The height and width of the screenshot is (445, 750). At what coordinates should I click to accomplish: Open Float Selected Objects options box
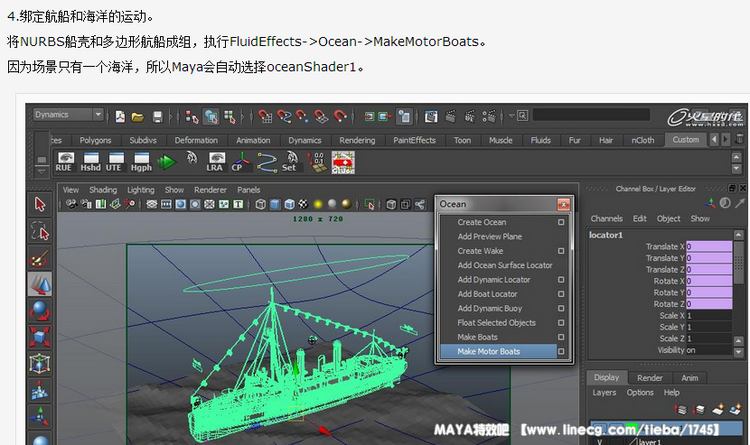[561, 323]
